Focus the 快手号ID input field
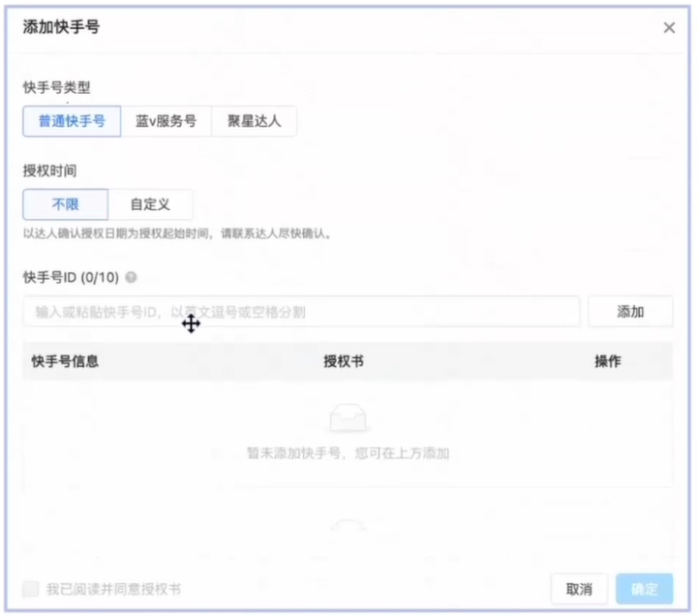Image resolution: width=698 pixels, height=616 pixels. pos(301,312)
